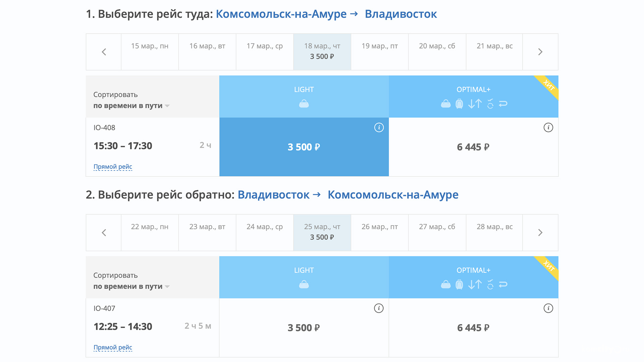
Task: Select 27 мар., сб return date
Action: tap(437, 233)
